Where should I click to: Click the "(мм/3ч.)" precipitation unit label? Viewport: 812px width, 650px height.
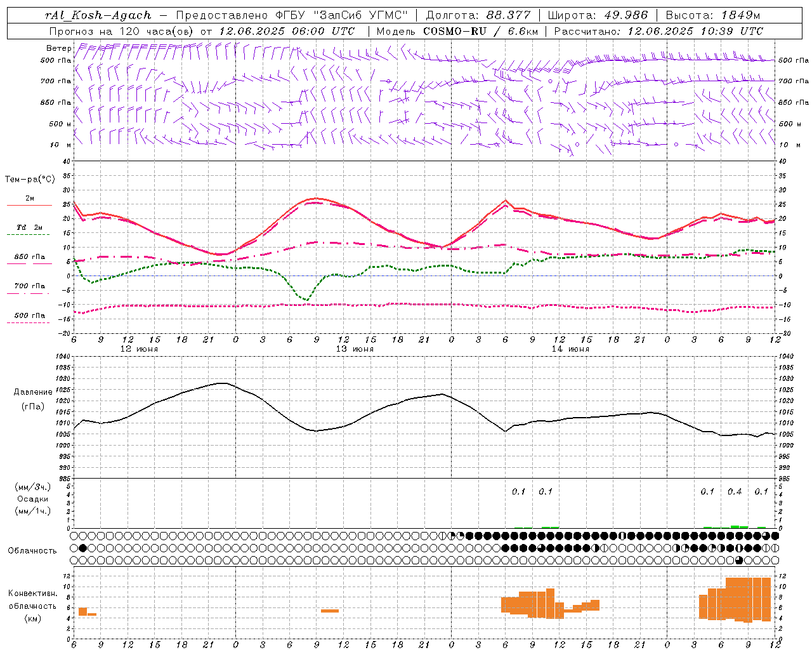coord(33,487)
